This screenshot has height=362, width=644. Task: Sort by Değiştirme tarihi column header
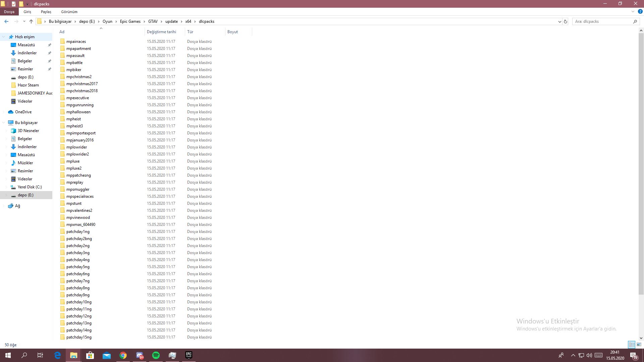161,32
